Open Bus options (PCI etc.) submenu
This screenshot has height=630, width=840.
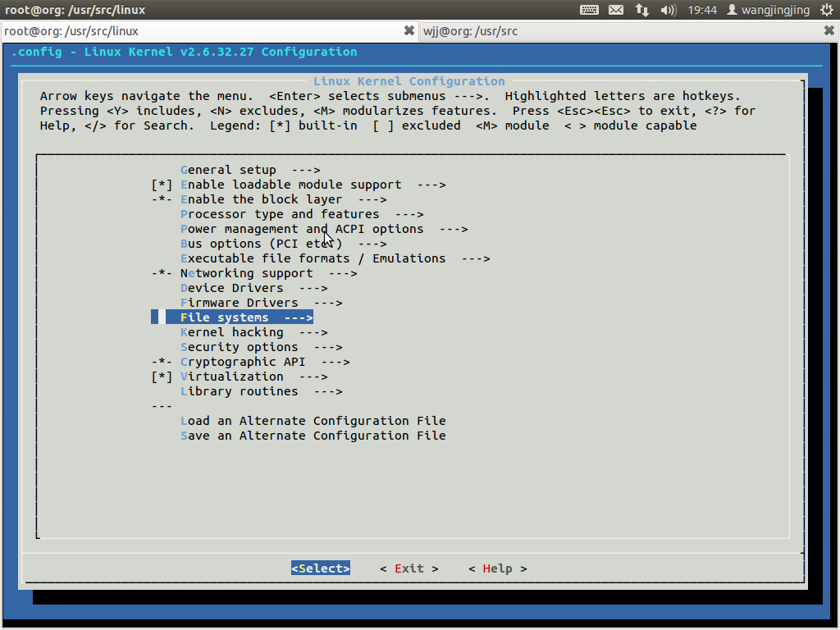(283, 244)
